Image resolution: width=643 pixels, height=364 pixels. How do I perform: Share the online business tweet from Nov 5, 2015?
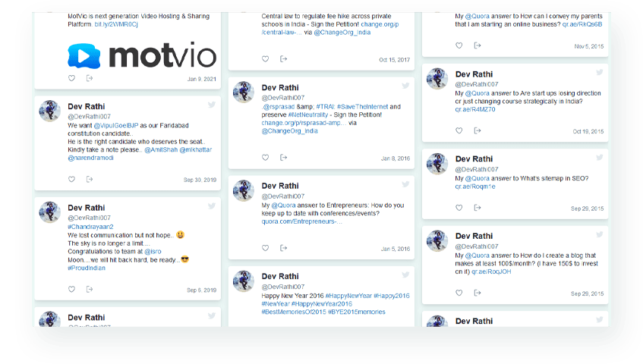(x=477, y=45)
